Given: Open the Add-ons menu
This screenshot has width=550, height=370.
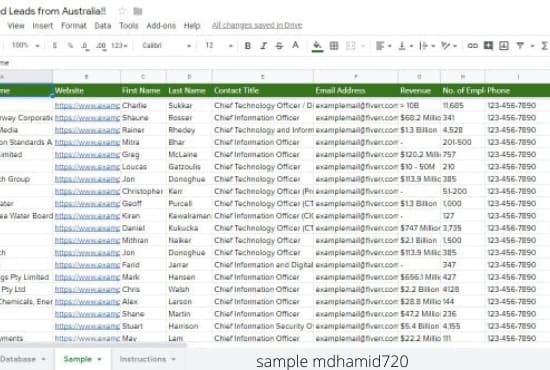Looking at the screenshot, I should 161,26.
